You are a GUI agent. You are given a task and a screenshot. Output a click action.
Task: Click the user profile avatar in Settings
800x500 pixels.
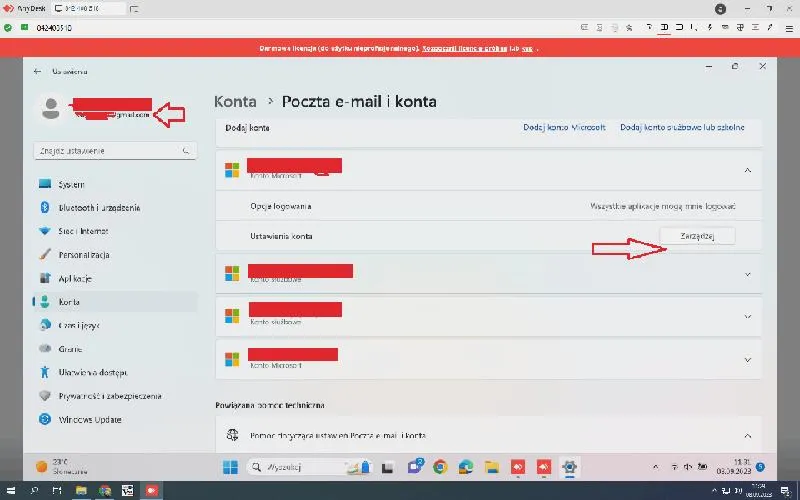(x=51, y=108)
